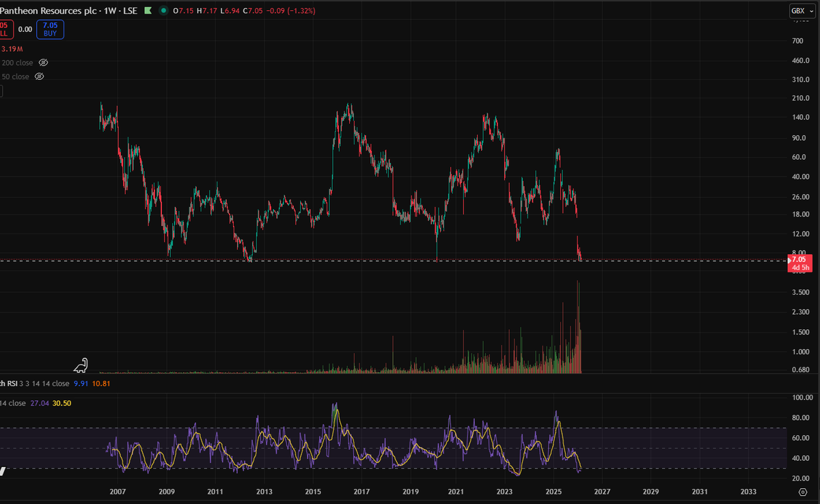Click the 3.19M volume value
Image resolution: width=820 pixels, height=504 pixels.
pyautogui.click(x=12, y=49)
